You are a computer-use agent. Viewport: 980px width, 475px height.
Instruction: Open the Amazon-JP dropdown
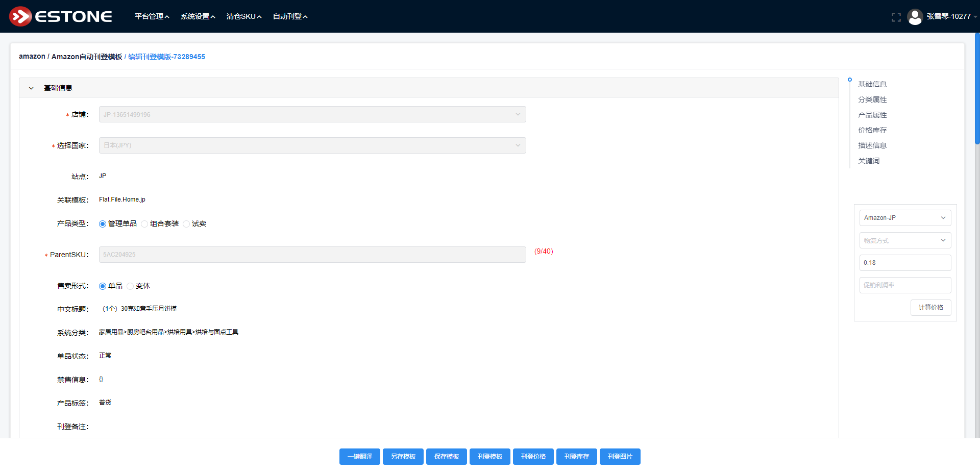coord(904,218)
